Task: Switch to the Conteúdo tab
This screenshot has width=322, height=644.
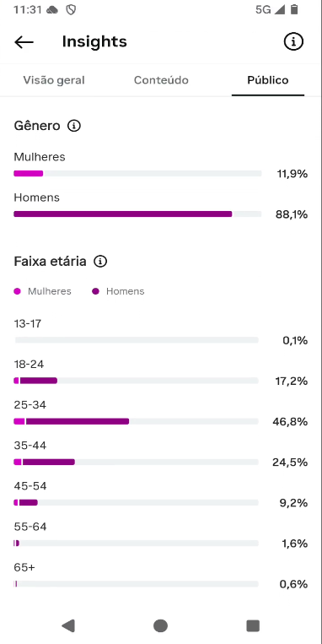Action: point(161,80)
